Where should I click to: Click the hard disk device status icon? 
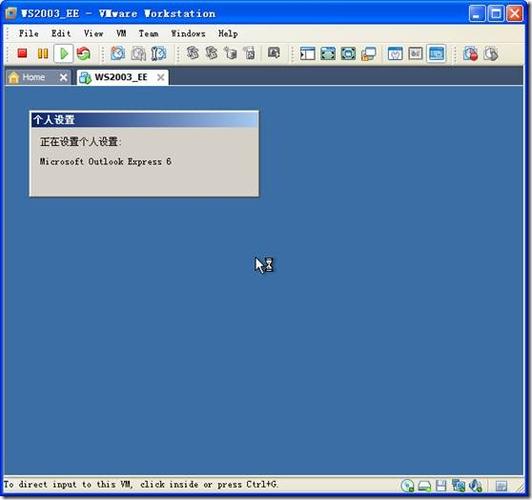(x=424, y=486)
